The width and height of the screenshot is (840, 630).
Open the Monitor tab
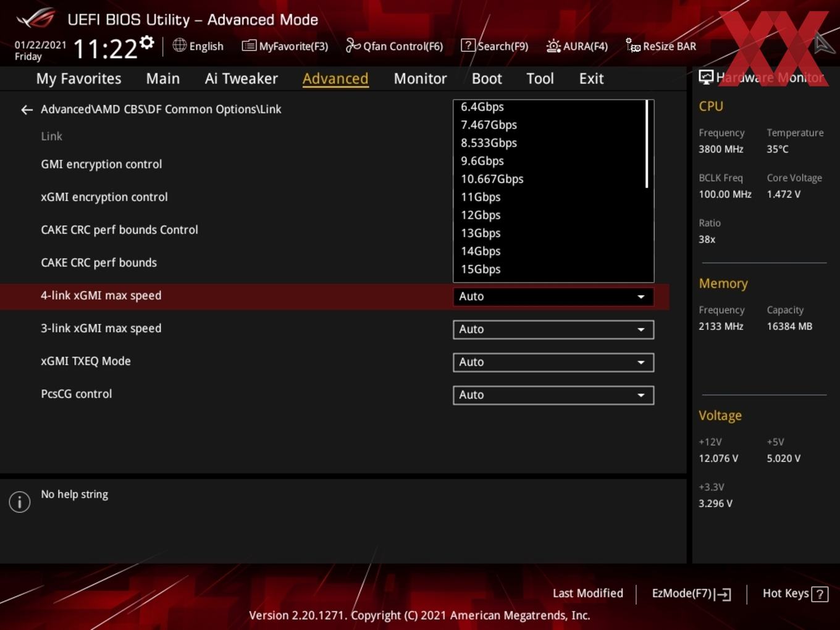point(420,79)
